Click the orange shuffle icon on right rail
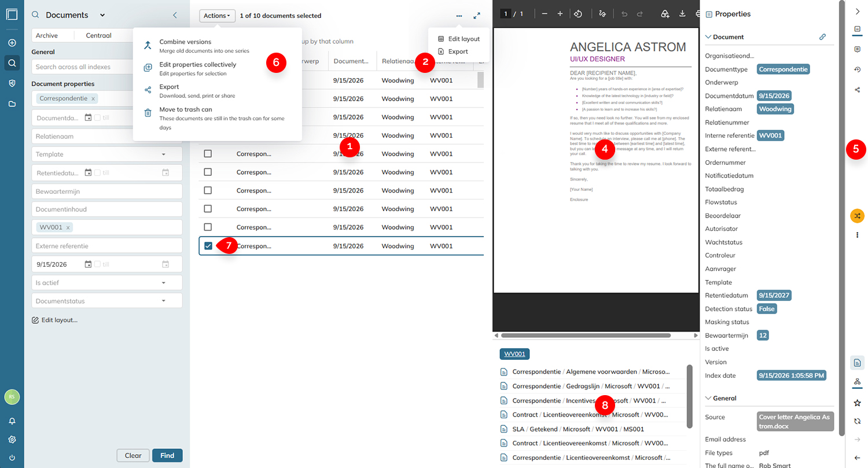The width and height of the screenshot is (868, 468). 857,216
